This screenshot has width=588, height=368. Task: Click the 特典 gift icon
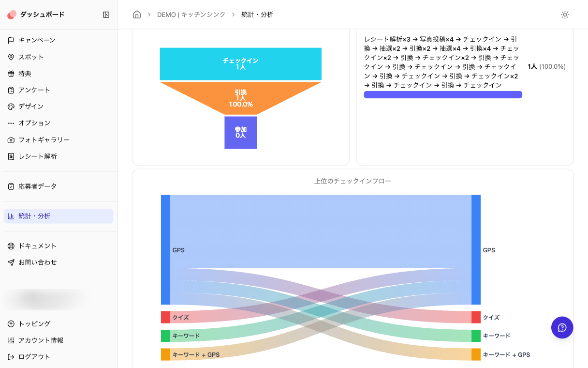(11, 73)
